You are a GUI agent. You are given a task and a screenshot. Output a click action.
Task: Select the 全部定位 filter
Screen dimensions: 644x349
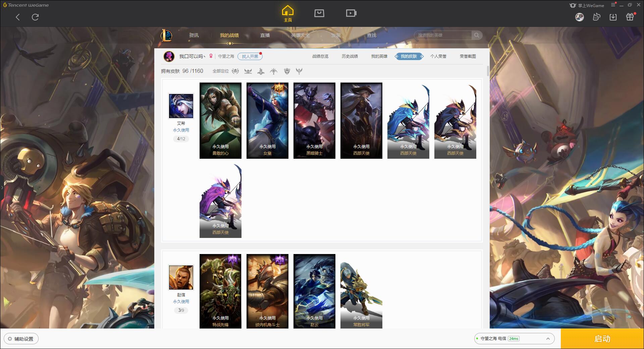(x=220, y=71)
